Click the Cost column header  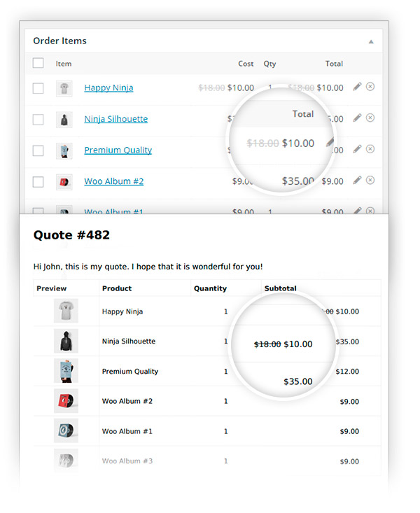(246, 64)
